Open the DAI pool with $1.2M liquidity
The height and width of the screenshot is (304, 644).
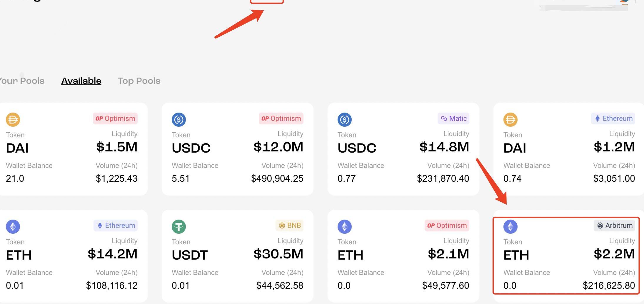coord(569,149)
